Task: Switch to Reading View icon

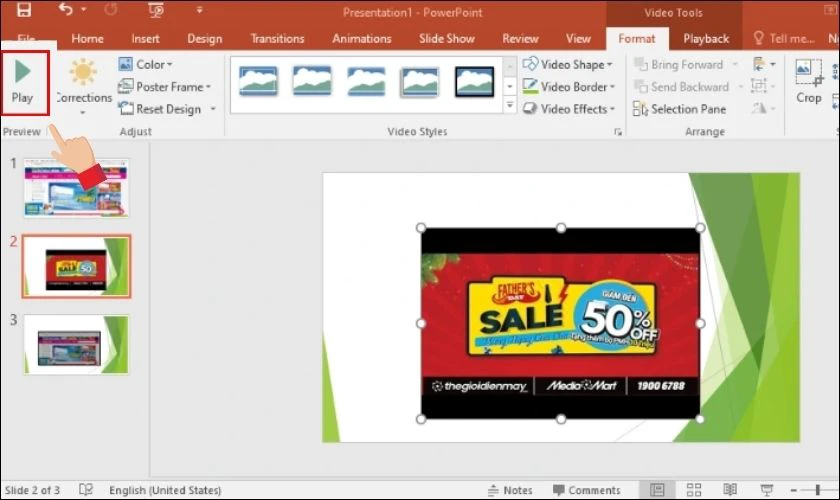Action: [730, 490]
